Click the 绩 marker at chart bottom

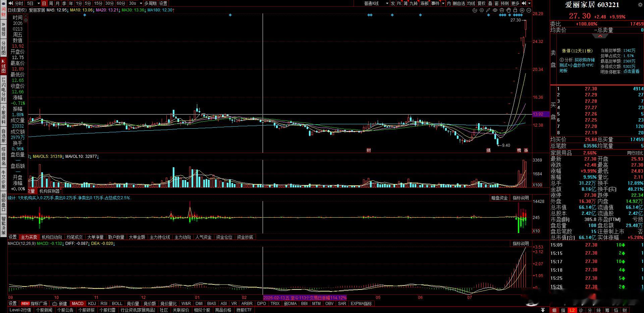pyautogui.click(x=488, y=150)
